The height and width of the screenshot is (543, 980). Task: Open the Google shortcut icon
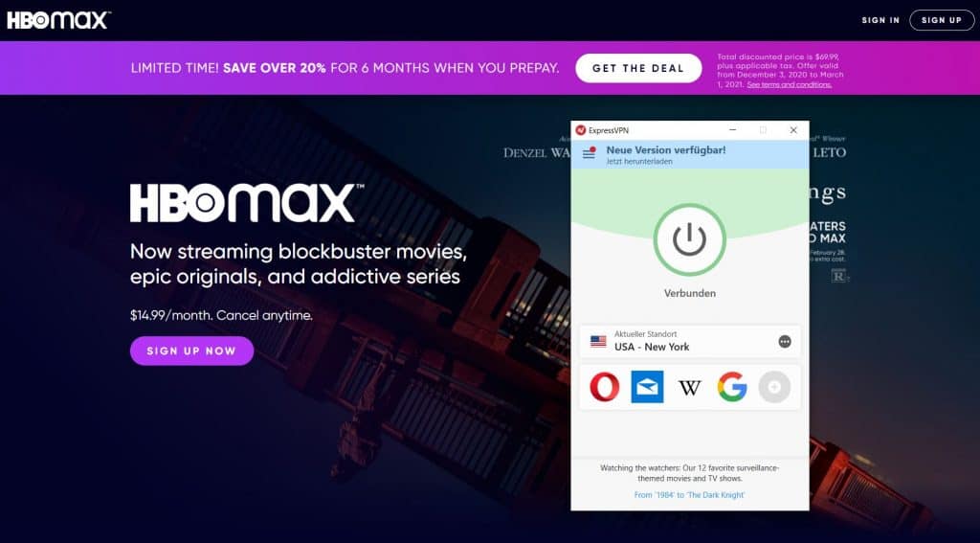[x=732, y=387]
